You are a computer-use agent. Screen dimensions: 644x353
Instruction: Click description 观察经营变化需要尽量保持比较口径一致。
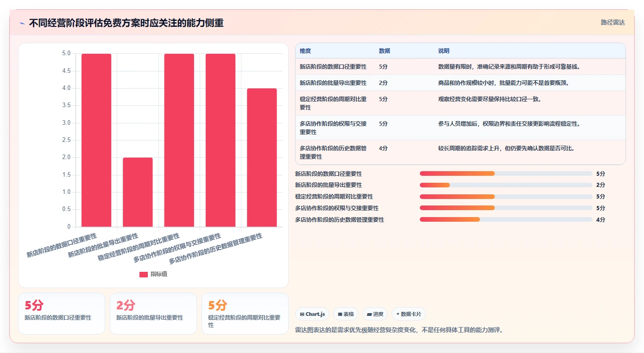[x=490, y=99]
